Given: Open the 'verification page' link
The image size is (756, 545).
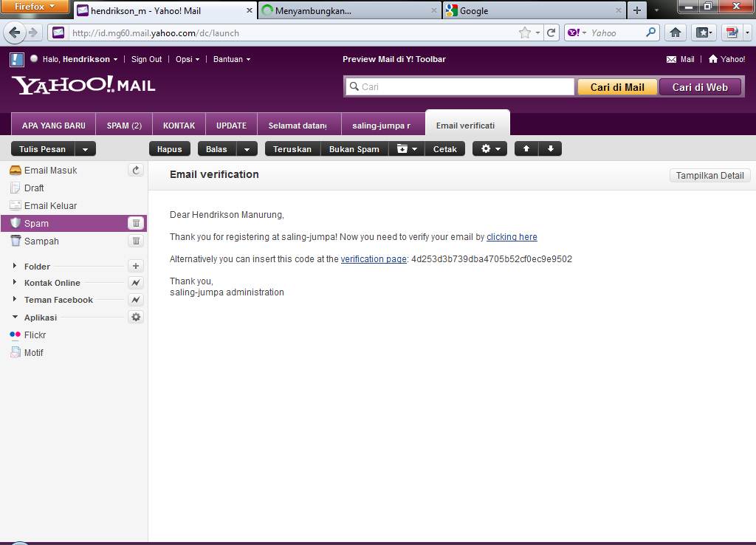Looking at the screenshot, I should [x=374, y=259].
